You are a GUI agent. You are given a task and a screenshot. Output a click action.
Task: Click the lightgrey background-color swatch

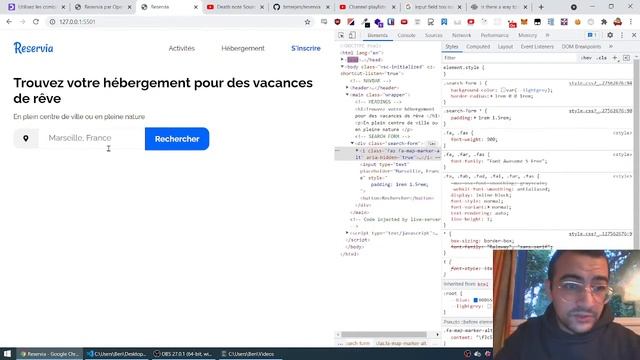point(503,90)
